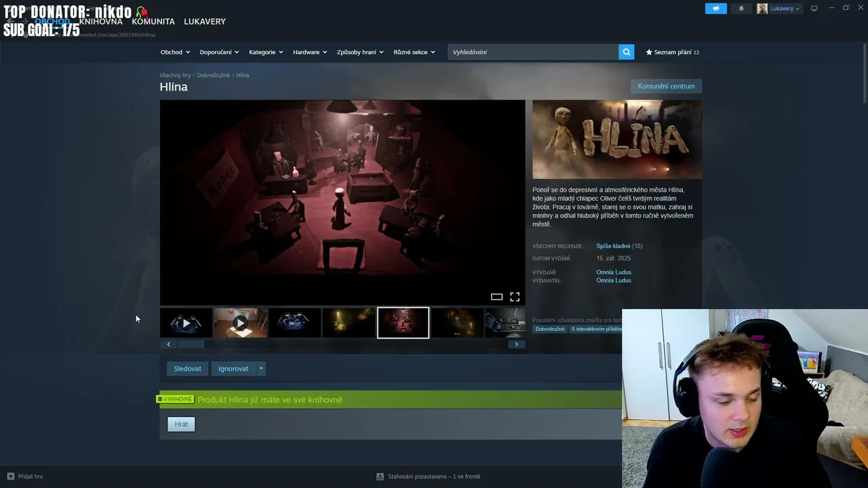
Task: Click the Sledovat button
Action: pyautogui.click(x=187, y=369)
